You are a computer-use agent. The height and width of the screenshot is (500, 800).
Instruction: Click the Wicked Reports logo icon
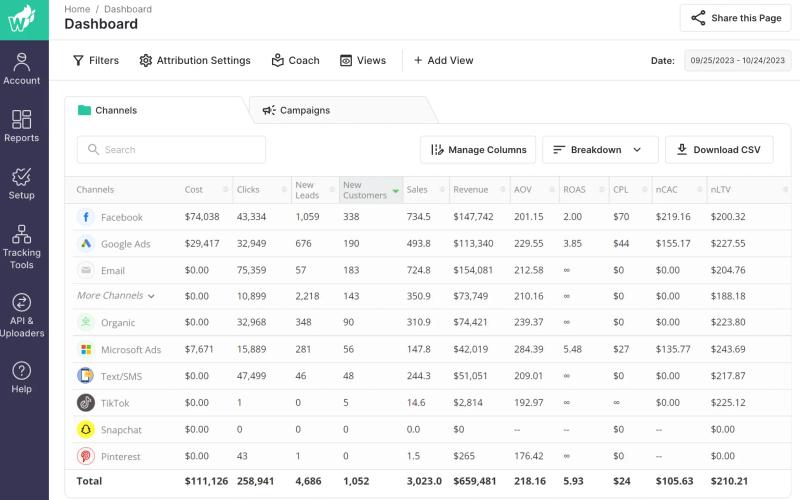(22, 19)
